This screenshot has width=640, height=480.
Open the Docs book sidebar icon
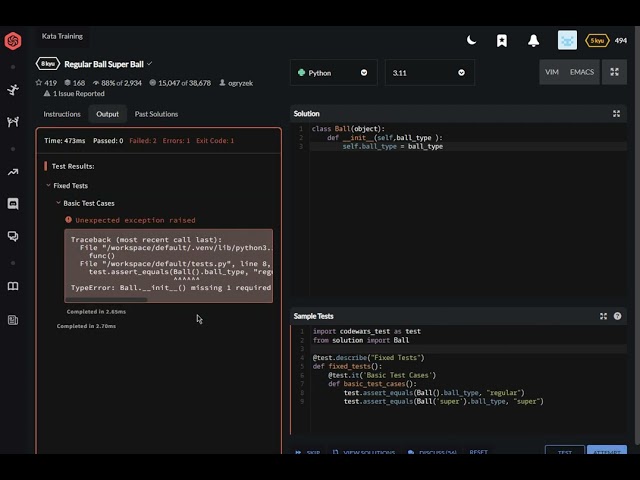pyautogui.click(x=13, y=286)
